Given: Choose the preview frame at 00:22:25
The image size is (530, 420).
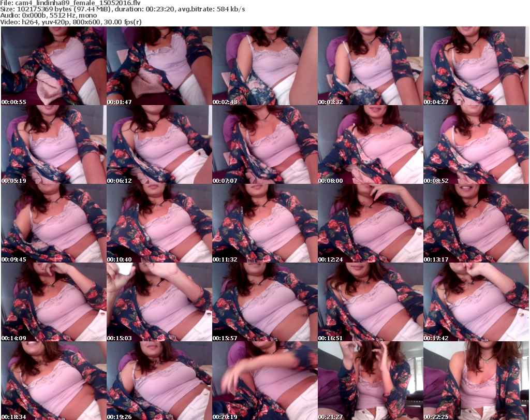Looking at the screenshot, I should [x=476, y=381].
